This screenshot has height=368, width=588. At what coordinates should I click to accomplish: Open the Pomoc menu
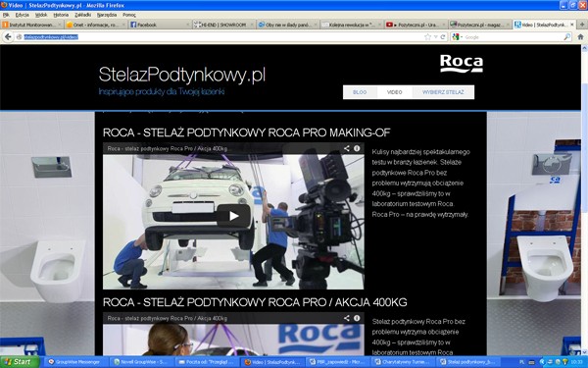click(129, 15)
